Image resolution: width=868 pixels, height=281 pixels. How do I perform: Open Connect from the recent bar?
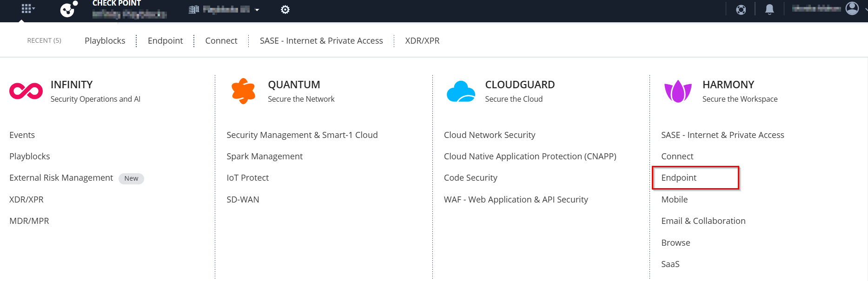221,40
